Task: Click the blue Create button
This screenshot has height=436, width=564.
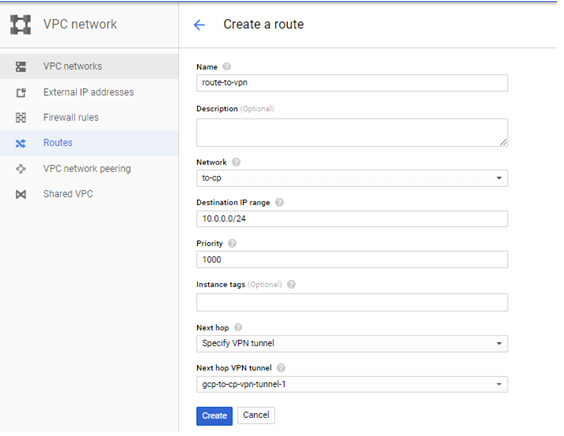Action: (214, 416)
